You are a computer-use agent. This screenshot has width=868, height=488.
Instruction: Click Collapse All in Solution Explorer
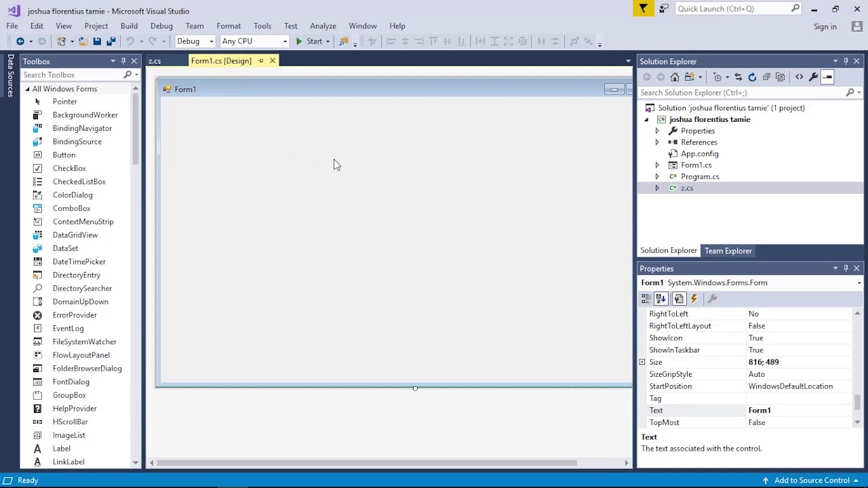(766, 77)
